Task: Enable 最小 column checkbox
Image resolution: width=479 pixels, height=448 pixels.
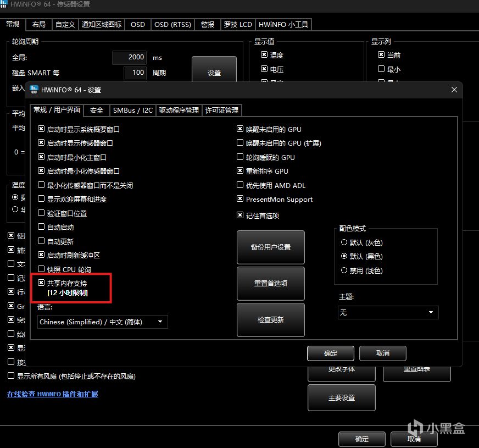Action: (381, 69)
